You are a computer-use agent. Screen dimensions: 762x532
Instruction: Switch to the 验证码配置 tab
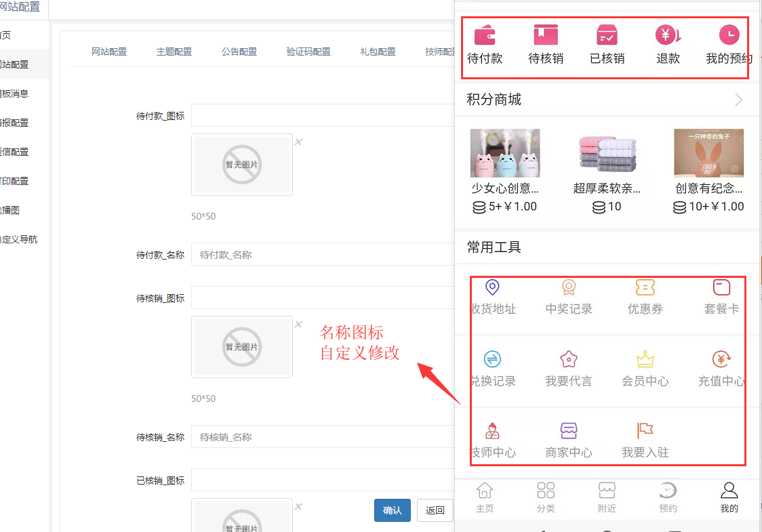(308, 52)
